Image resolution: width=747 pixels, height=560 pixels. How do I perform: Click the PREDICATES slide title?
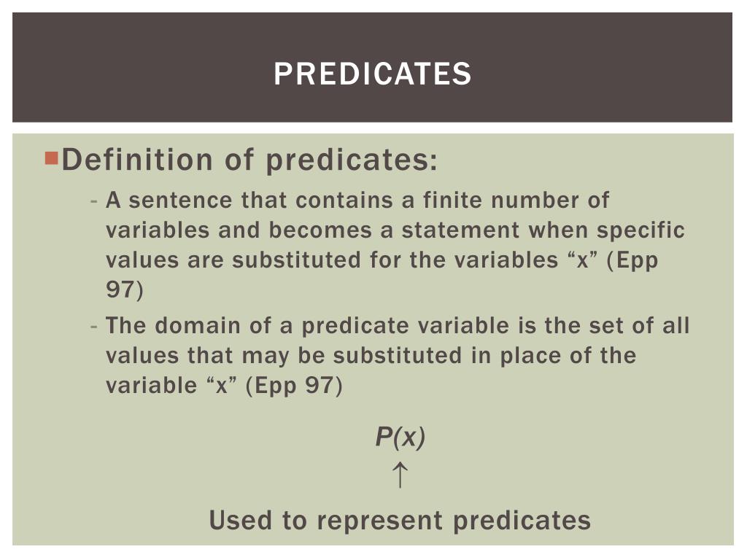coord(373,74)
